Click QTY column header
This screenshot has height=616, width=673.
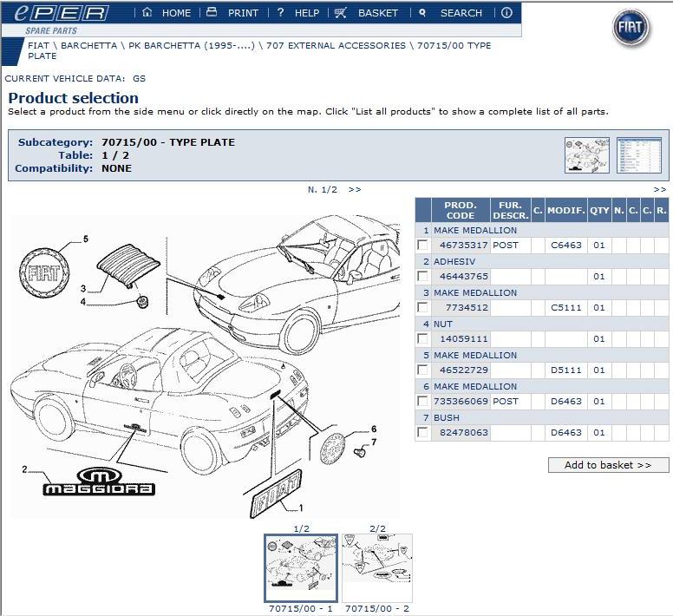599,210
